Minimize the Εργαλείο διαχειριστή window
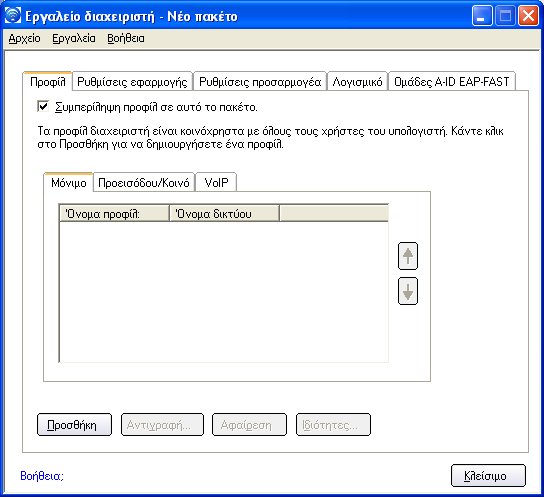This screenshot has width=544, height=497. point(482,16)
